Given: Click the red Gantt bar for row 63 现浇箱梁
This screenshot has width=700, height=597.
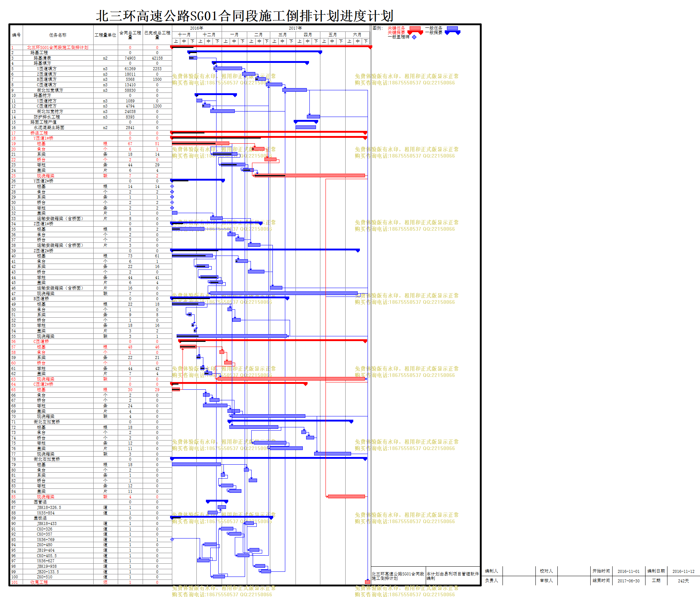Looking at the screenshot, I should (291, 379).
